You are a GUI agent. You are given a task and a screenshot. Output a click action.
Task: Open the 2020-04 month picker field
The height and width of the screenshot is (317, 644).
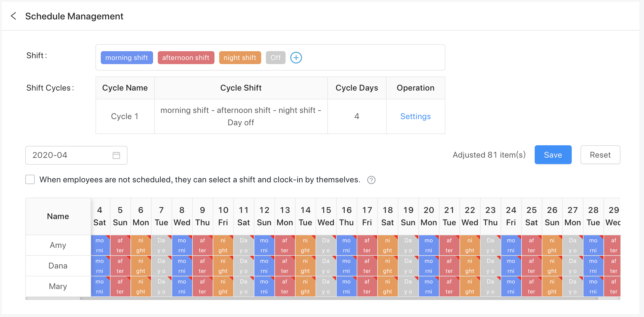click(x=71, y=155)
